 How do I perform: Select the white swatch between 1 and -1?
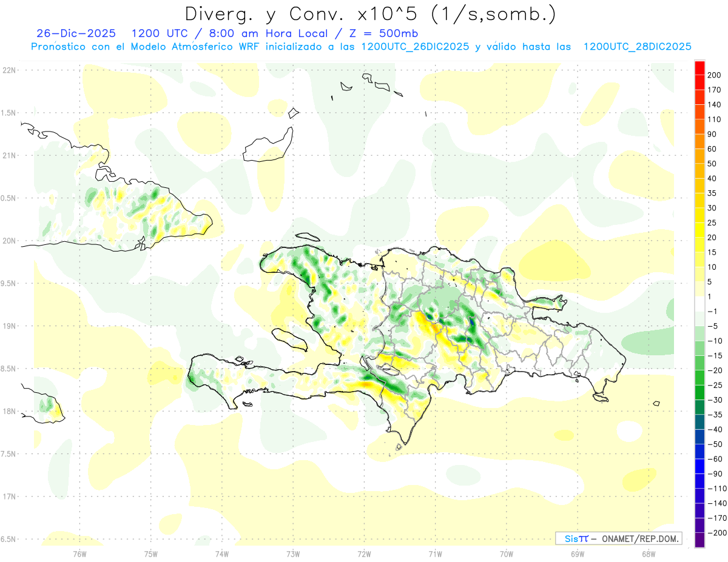699,304
